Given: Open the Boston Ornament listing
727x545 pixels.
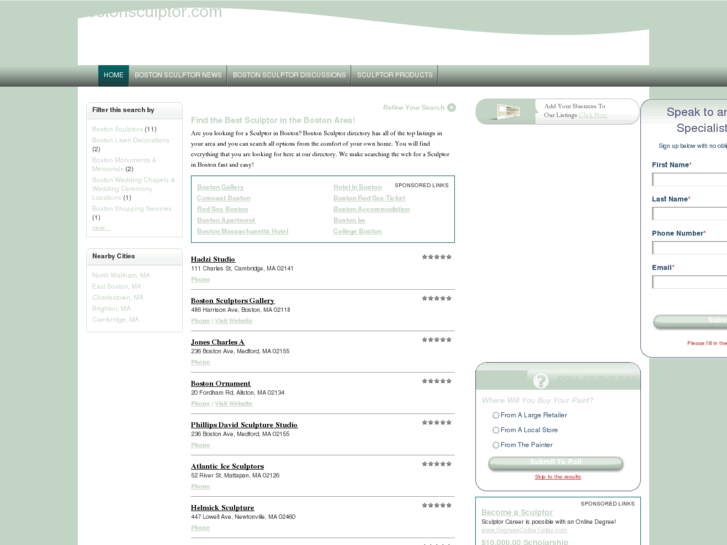Looking at the screenshot, I should coord(221,384).
